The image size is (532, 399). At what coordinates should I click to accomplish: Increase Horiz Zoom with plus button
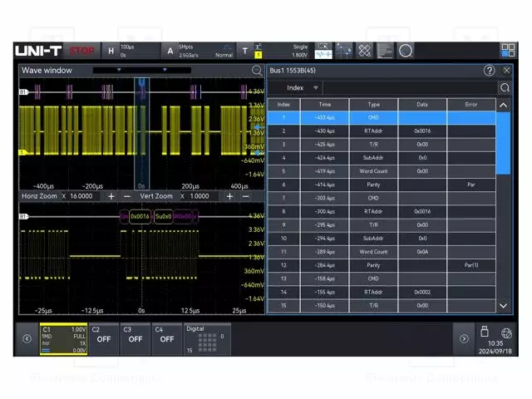click(x=111, y=196)
